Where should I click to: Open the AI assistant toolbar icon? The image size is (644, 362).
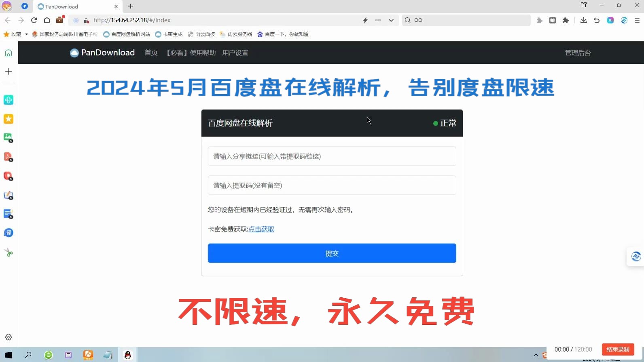pyautogui.click(x=610, y=20)
